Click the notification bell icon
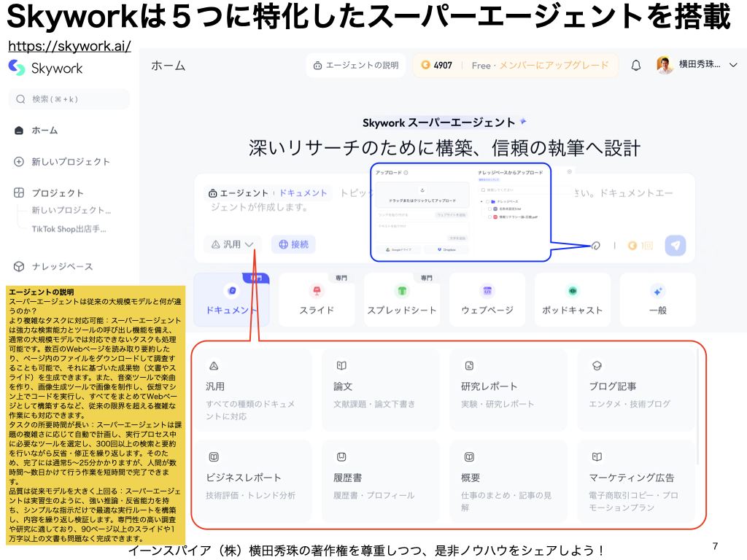 click(x=635, y=65)
